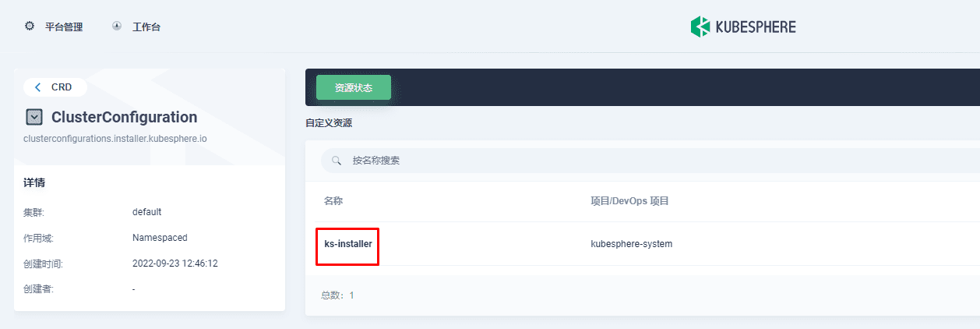Click the scope value Namespaced
Viewport: 980px width, 329px height.
pyautogui.click(x=160, y=238)
